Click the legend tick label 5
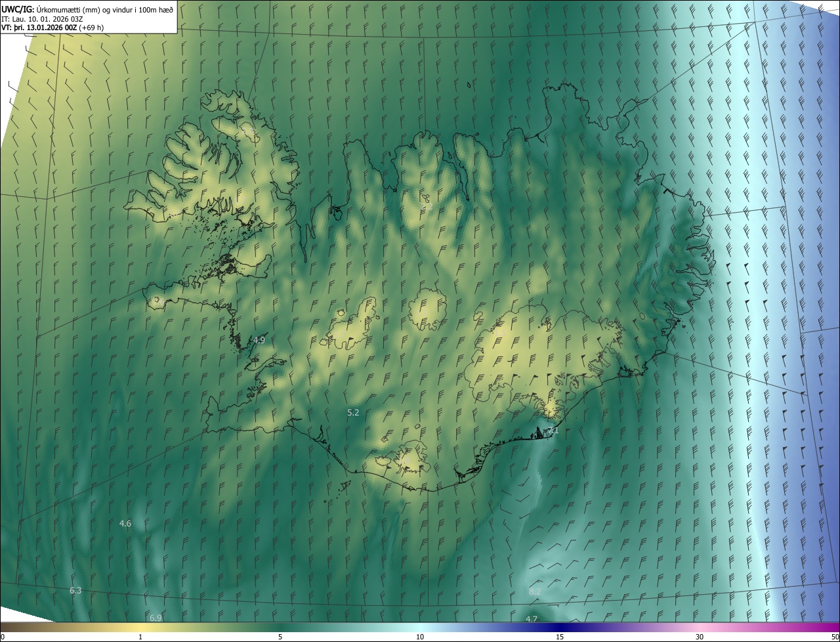 (280, 637)
